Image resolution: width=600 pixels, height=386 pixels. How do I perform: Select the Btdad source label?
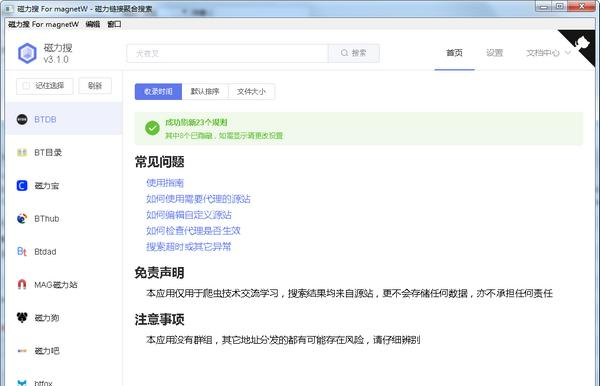[45, 252]
